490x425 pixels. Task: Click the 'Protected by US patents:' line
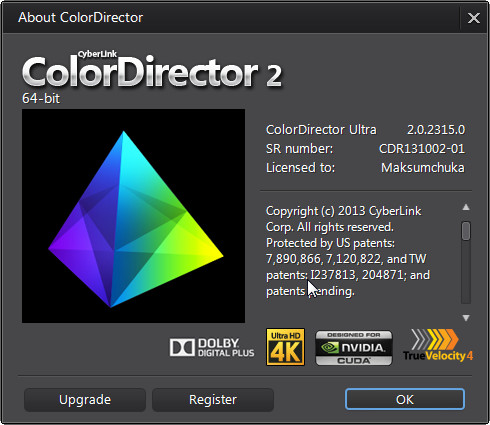(x=330, y=243)
